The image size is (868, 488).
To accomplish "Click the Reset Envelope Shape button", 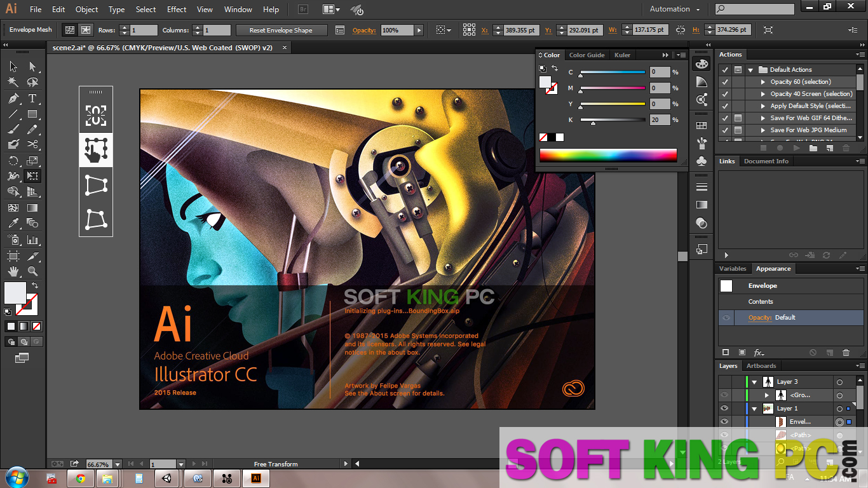I will [x=281, y=30].
